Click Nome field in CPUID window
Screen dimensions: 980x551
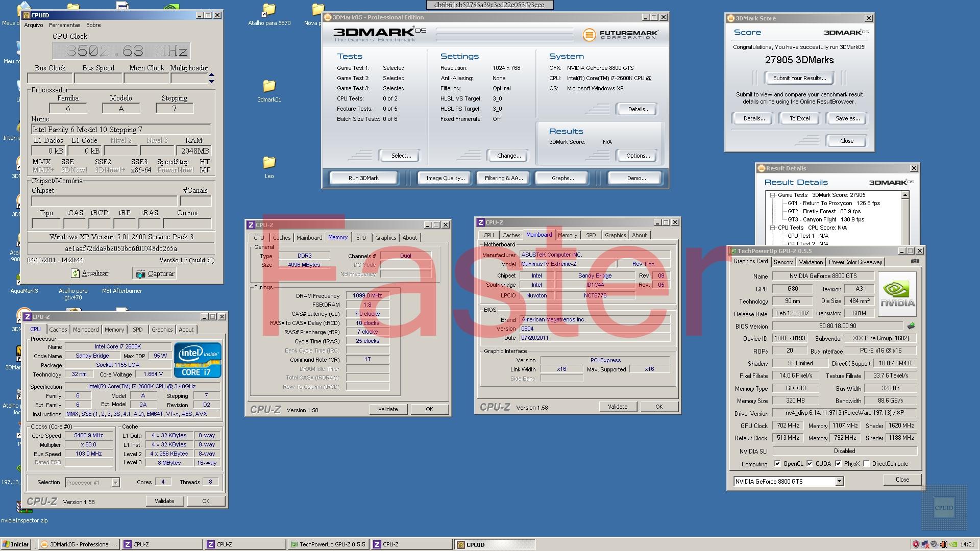coord(121,130)
